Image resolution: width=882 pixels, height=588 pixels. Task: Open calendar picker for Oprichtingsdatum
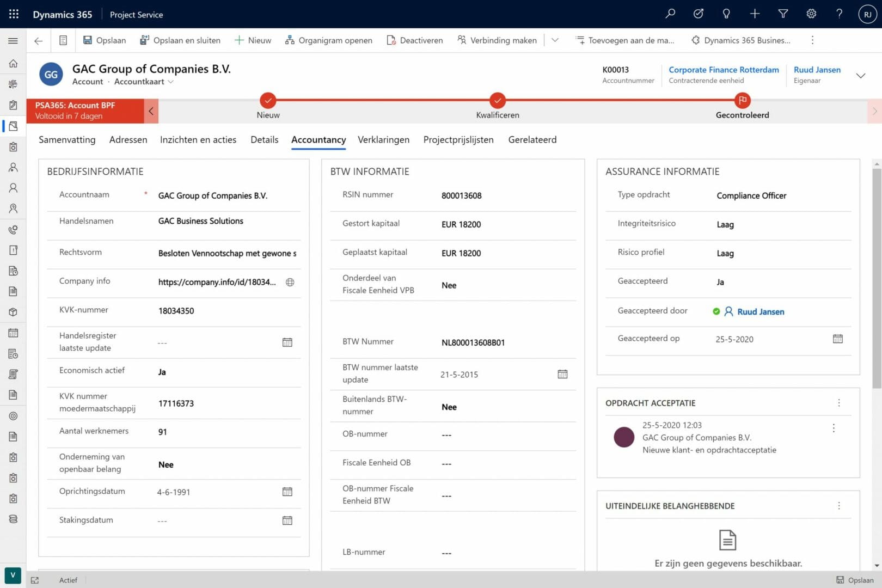tap(287, 492)
